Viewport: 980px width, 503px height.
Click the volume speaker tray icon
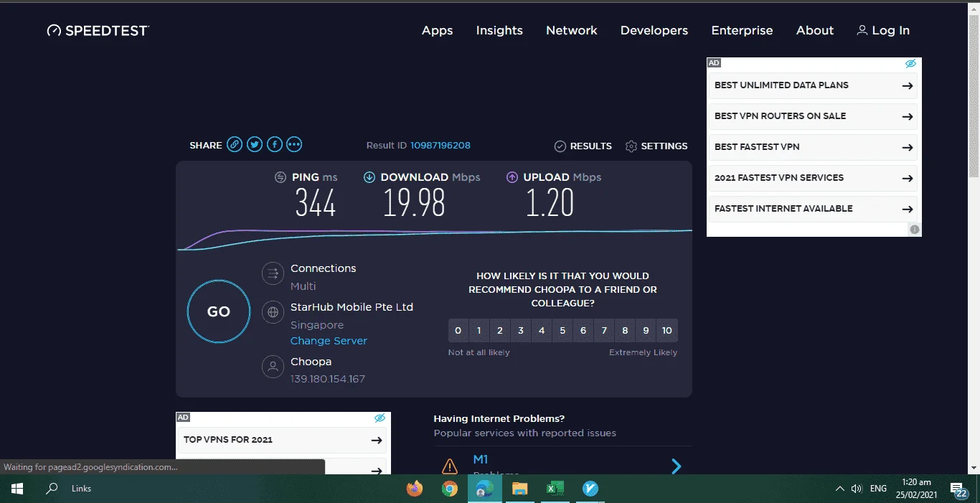point(856,489)
